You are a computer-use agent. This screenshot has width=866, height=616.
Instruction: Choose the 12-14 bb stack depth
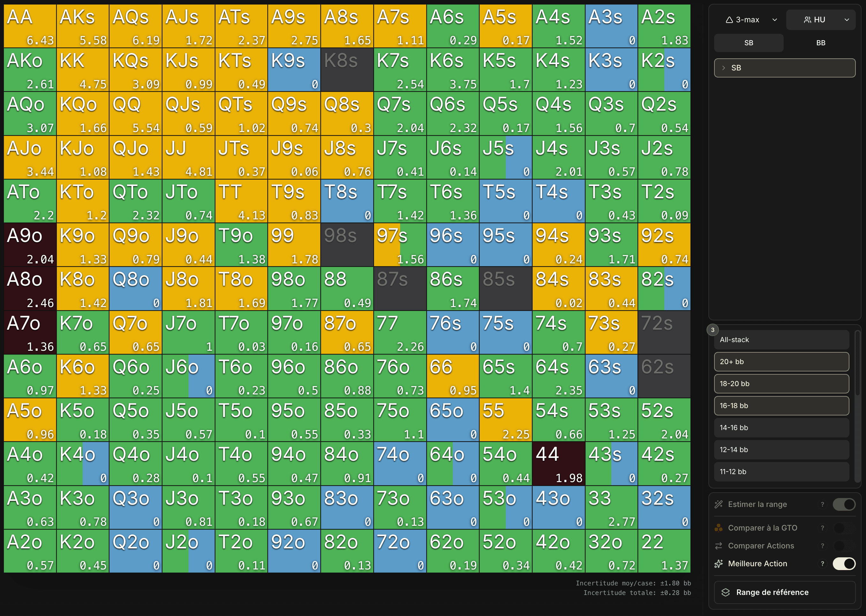click(x=781, y=450)
